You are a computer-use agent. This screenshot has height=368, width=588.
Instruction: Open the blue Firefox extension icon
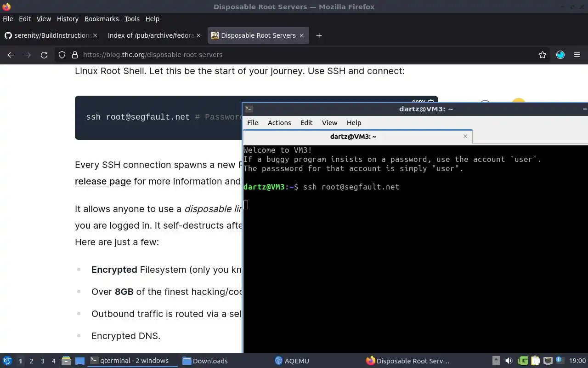[560, 55]
